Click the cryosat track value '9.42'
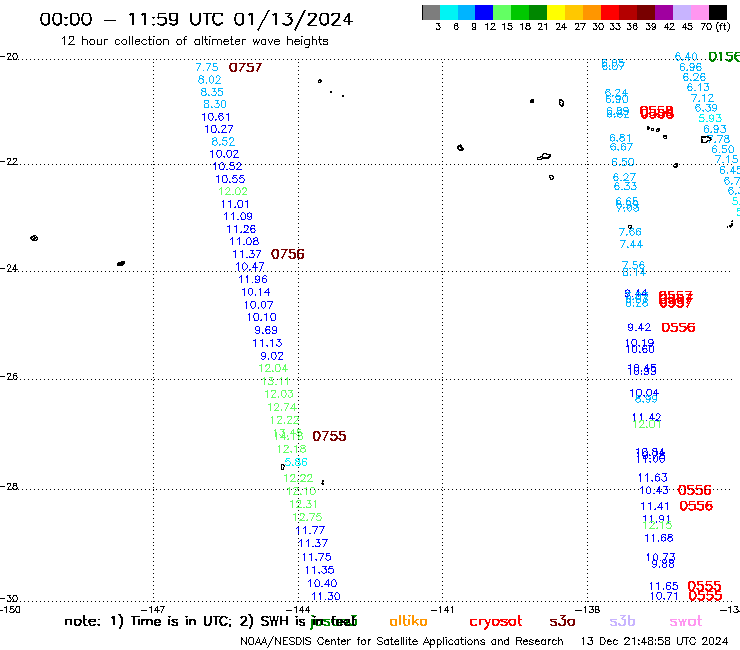740x650 pixels. click(639, 328)
